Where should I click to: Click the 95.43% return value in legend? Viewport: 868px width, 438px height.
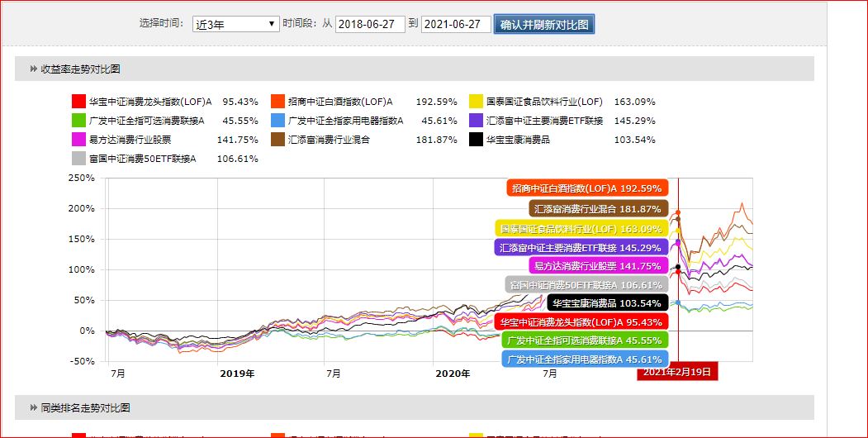[x=240, y=102]
